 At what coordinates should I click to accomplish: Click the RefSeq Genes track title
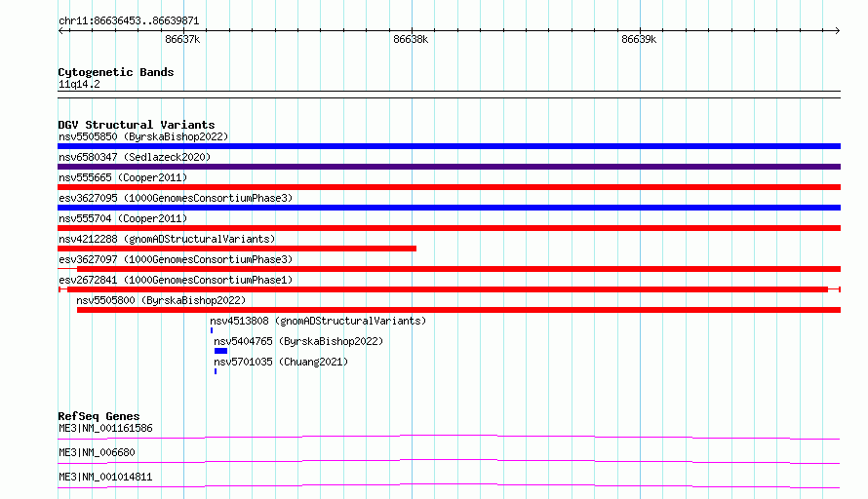pos(99,416)
